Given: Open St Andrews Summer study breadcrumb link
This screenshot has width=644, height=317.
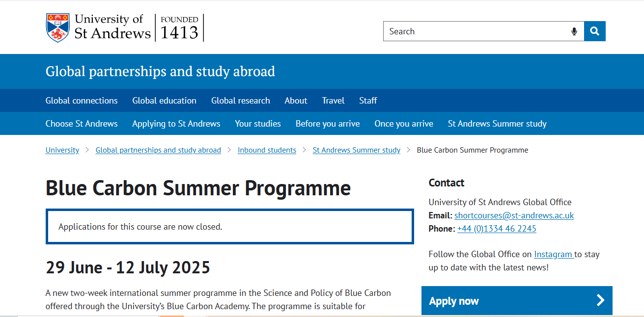Looking at the screenshot, I should pyautogui.click(x=357, y=150).
